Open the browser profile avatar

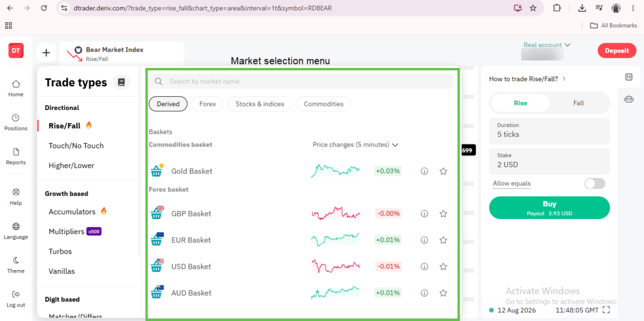point(616,8)
